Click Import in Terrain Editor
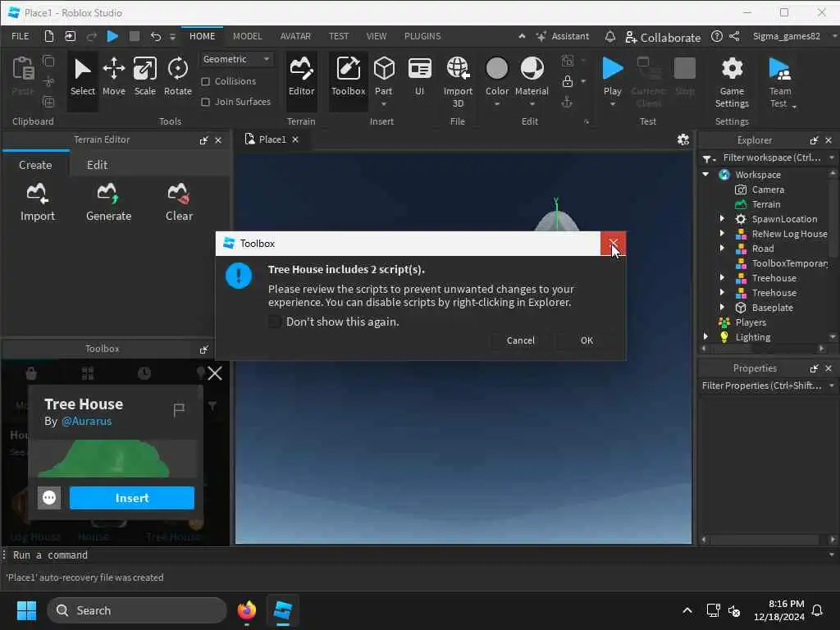Screen dimensions: 840x630 coord(38,203)
